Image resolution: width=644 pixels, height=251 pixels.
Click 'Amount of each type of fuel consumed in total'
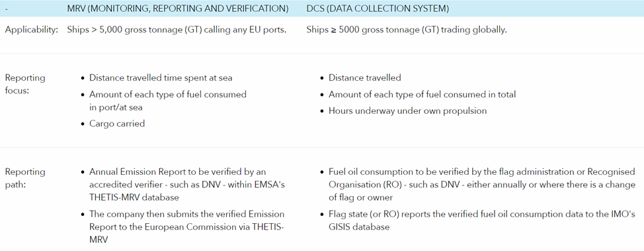point(423,95)
